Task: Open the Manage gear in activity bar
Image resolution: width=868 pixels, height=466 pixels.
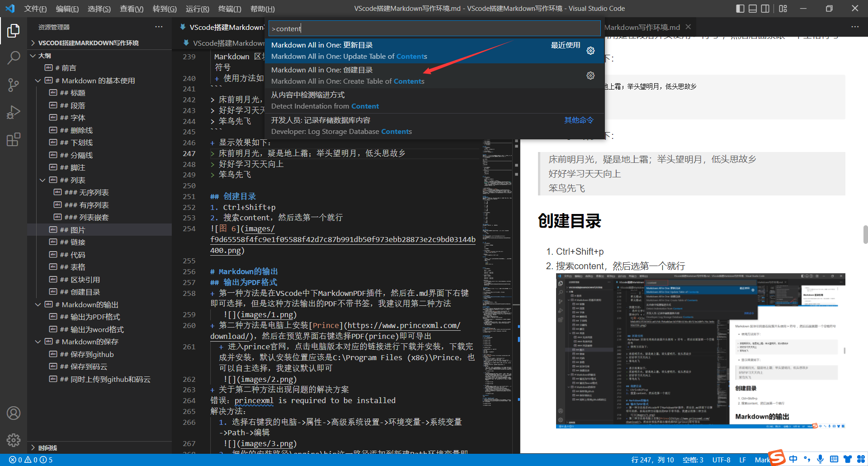Action: click(14, 440)
